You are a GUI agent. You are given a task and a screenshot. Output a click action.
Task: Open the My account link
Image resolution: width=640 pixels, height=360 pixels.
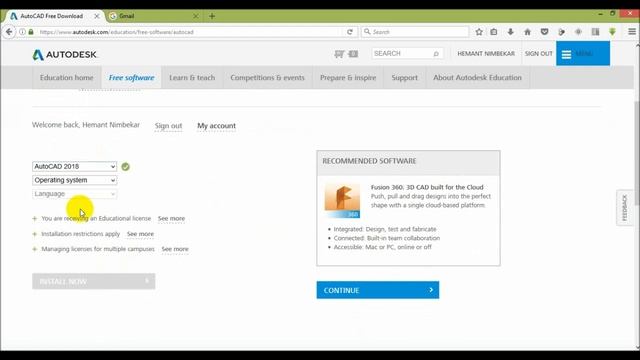coord(216,126)
